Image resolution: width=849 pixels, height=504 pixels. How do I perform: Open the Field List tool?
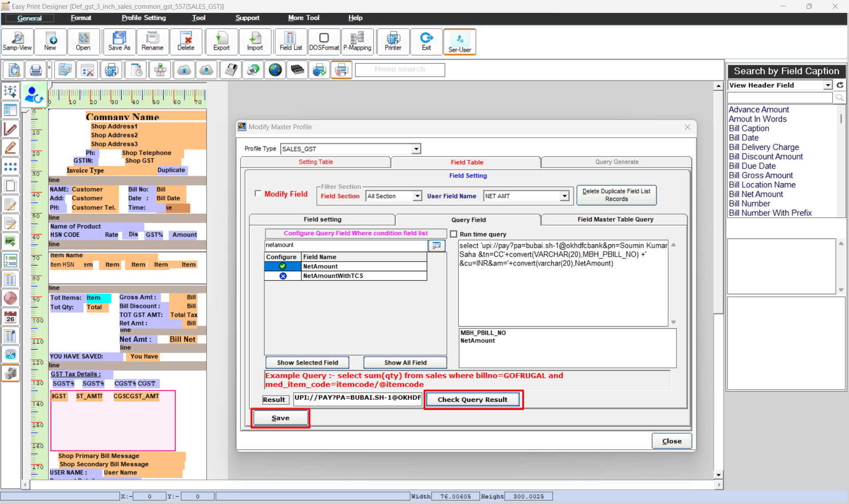[290, 42]
